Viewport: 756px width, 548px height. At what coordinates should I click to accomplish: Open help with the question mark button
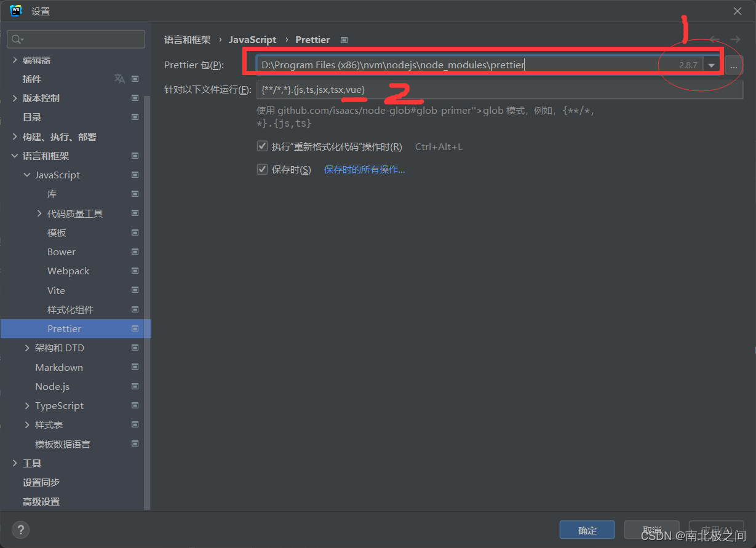coord(20,530)
